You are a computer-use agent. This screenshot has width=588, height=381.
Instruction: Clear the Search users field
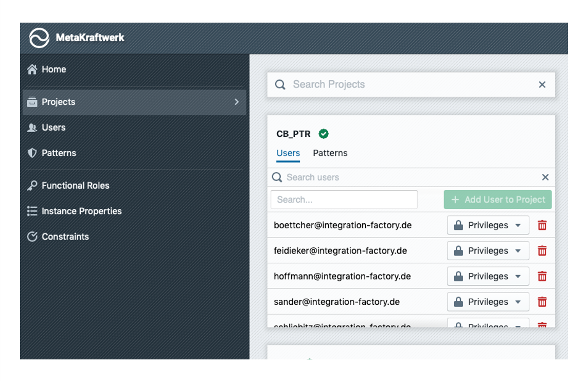tap(545, 177)
